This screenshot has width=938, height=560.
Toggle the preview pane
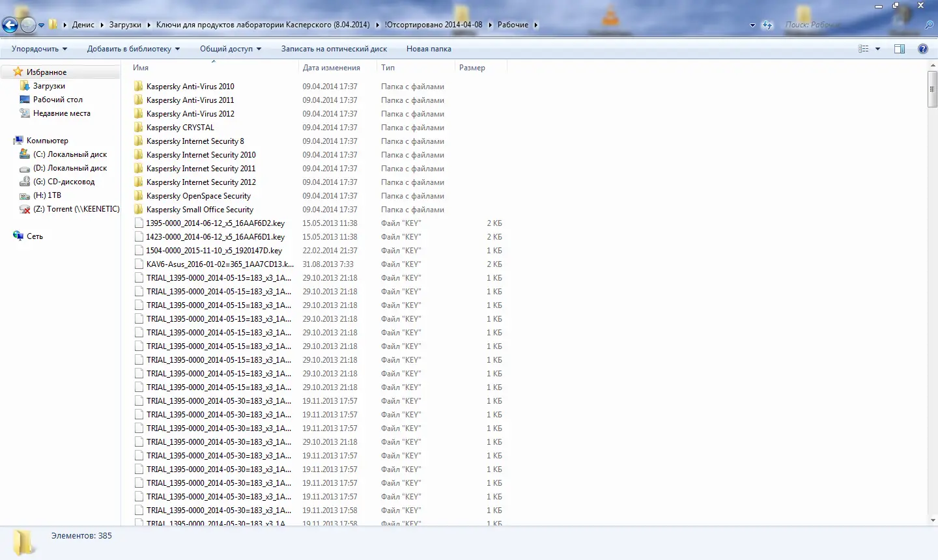click(900, 49)
